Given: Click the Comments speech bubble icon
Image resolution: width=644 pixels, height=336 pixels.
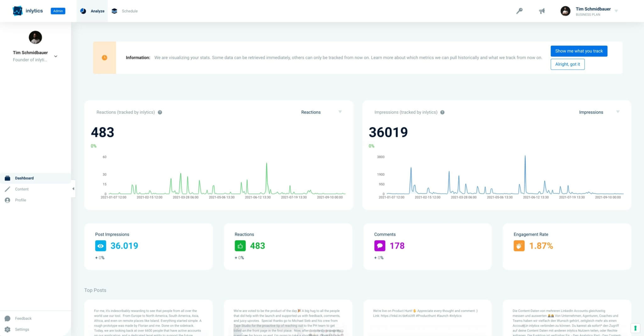Looking at the screenshot, I should point(380,246).
